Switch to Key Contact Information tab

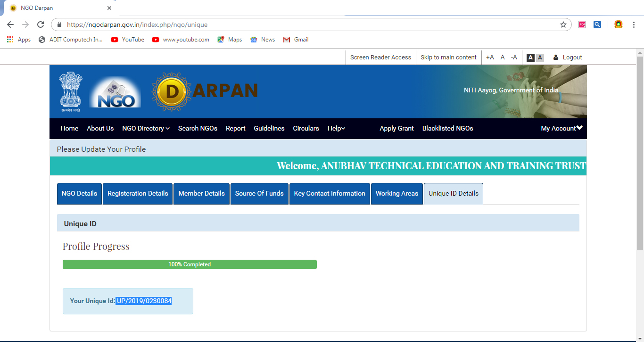[x=330, y=194]
